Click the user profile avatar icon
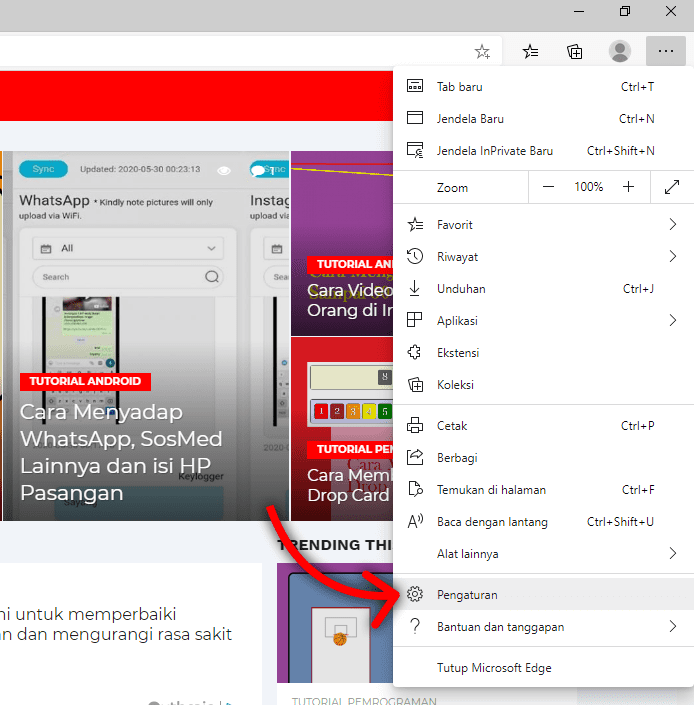This screenshot has height=705, width=694. tap(620, 51)
